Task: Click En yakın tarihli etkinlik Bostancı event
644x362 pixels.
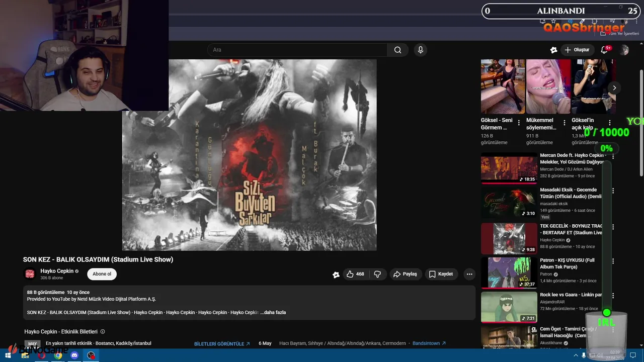Action: pos(98,343)
